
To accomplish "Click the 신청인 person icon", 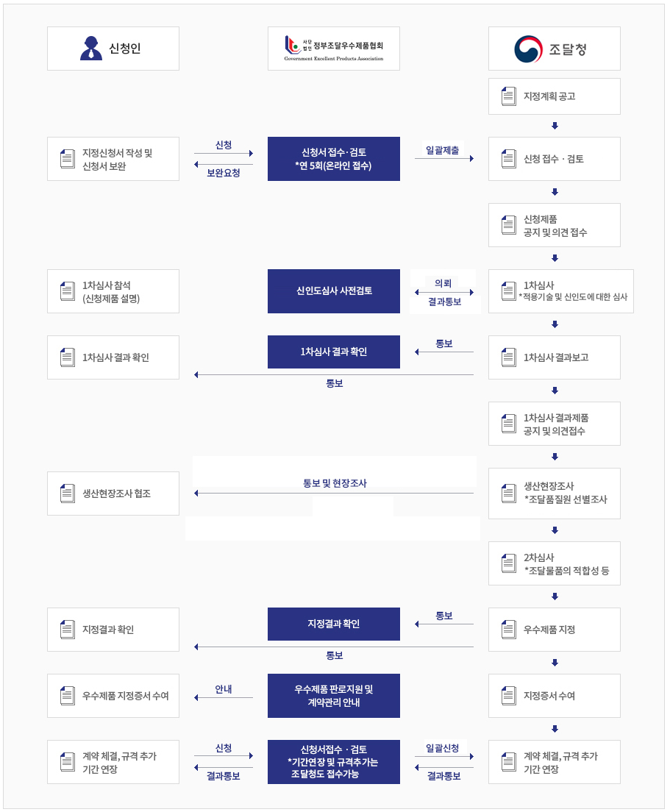I will [x=91, y=49].
